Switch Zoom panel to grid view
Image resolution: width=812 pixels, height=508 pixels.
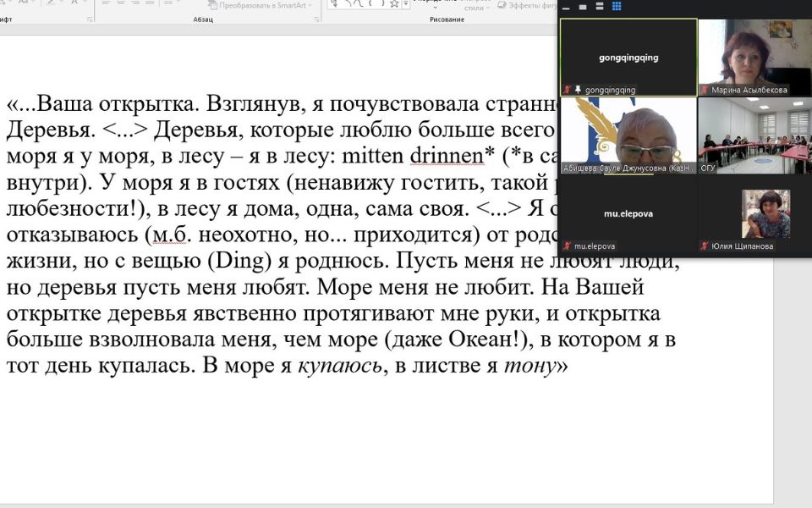(617, 7)
